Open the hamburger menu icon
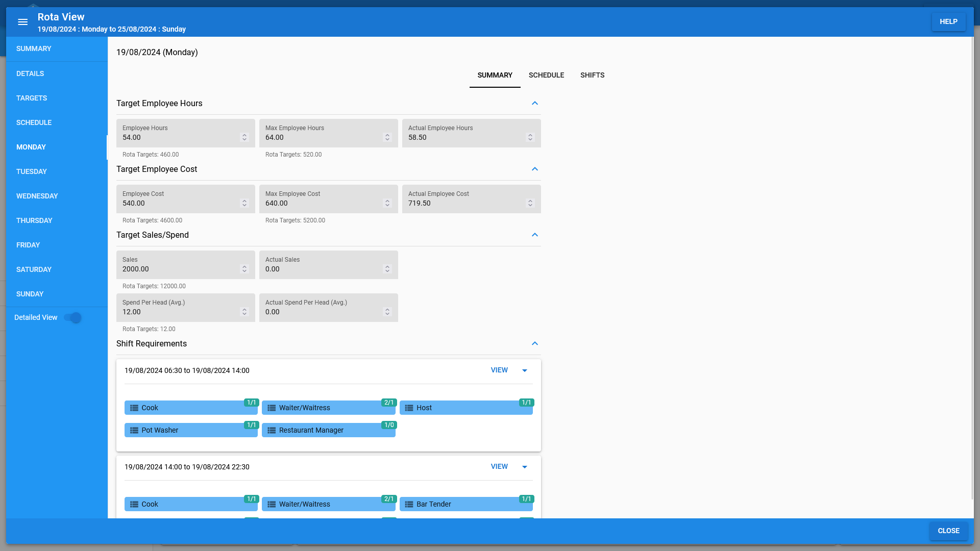980x551 pixels. pyautogui.click(x=22, y=22)
